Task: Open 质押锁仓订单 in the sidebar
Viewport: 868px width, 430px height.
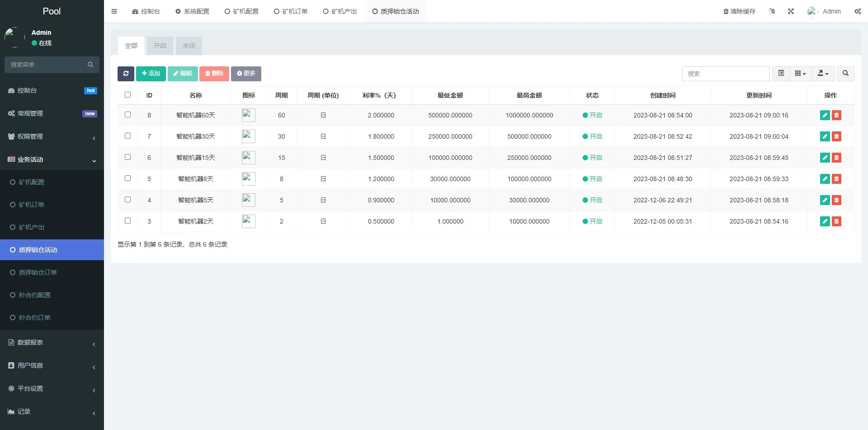Action: click(x=38, y=272)
